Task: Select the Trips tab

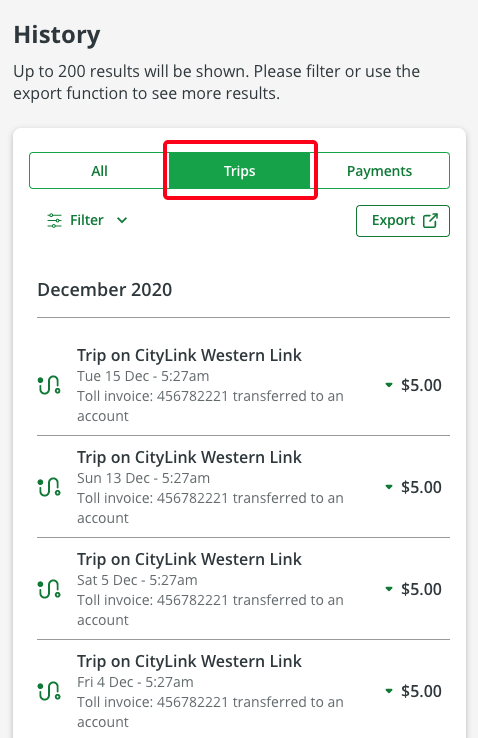Action: click(239, 170)
